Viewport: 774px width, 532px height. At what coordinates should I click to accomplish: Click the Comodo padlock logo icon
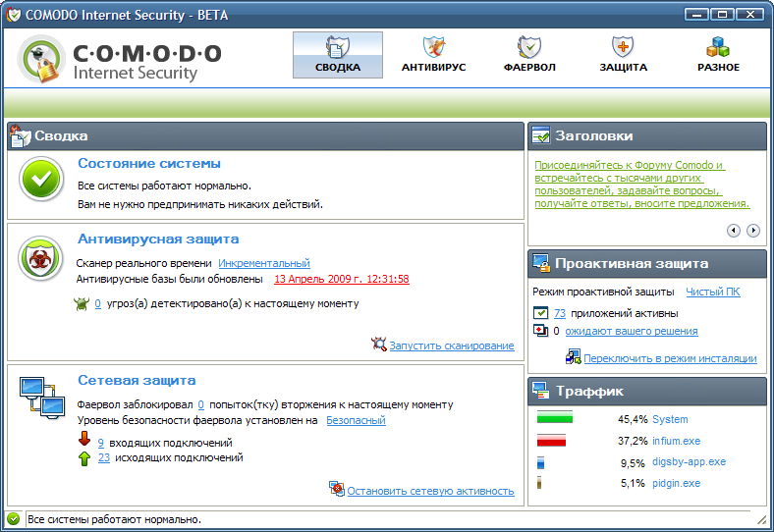[x=41, y=59]
